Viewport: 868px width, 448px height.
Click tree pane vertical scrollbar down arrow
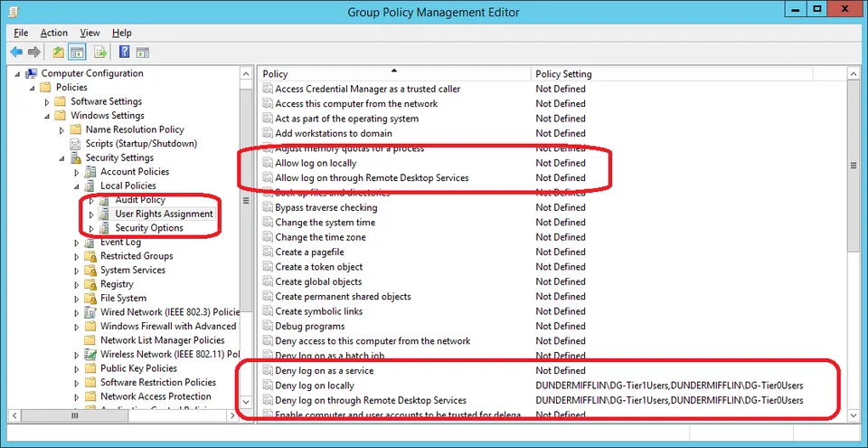click(x=246, y=402)
